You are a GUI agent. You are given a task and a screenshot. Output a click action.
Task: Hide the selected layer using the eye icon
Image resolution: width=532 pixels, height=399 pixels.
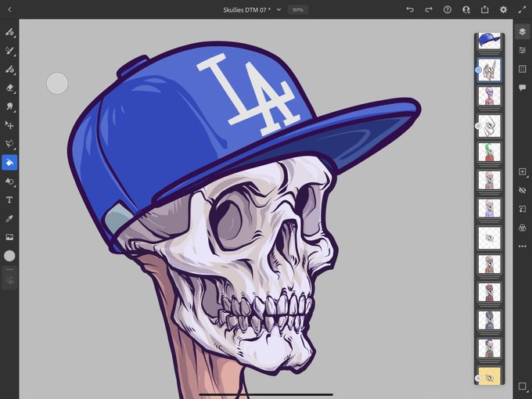[x=523, y=190]
